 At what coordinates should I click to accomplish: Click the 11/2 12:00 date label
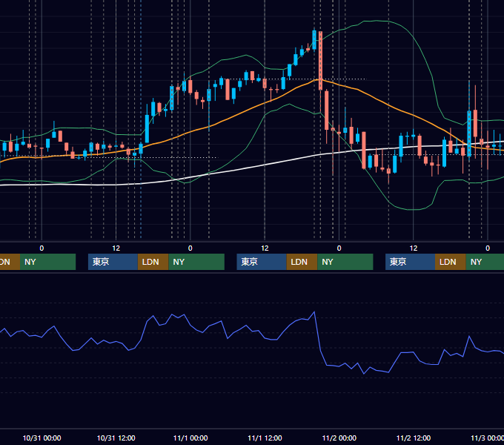[414, 438]
